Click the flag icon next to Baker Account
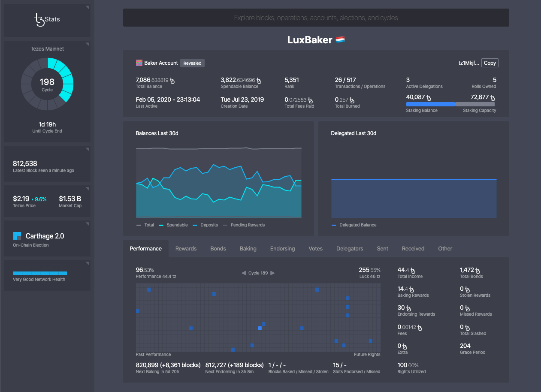The height and width of the screenshot is (392, 541). [x=139, y=63]
